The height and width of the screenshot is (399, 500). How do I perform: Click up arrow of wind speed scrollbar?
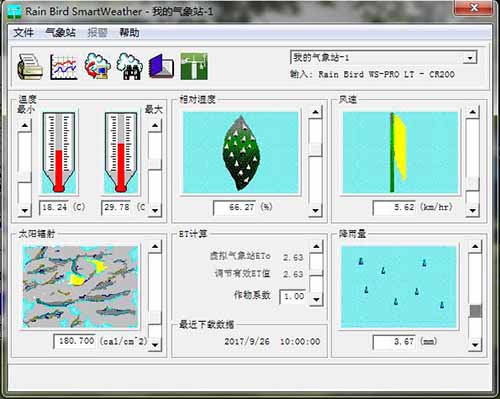(x=472, y=112)
